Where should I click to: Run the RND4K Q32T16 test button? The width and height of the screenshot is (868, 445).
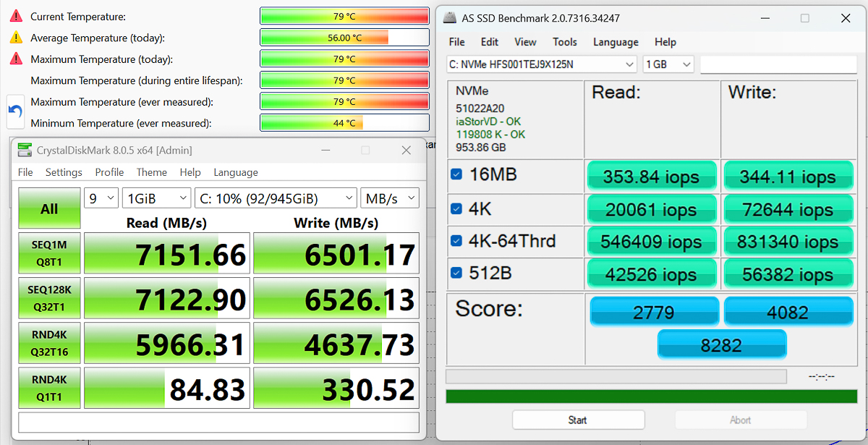[x=49, y=344]
